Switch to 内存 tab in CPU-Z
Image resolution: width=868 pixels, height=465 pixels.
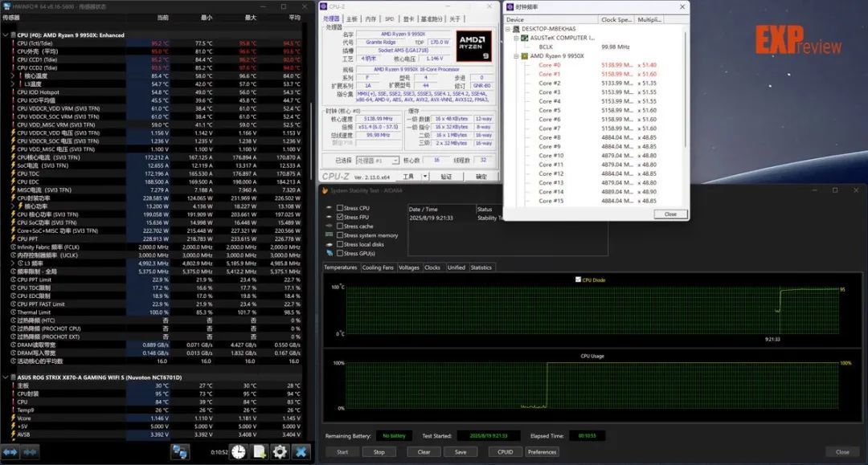pyautogui.click(x=371, y=18)
